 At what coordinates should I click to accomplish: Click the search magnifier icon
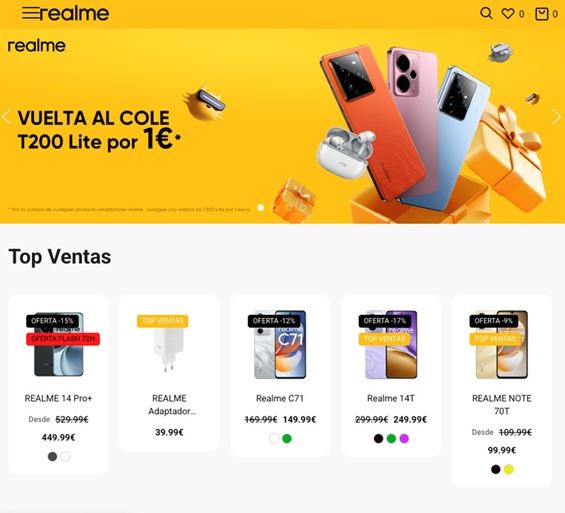click(x=486, y=13)
